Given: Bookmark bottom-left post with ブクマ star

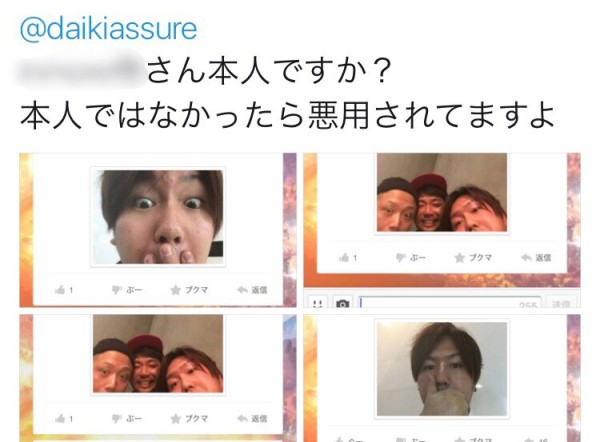Looking at the screenshot, I should (x=176, y=419).
